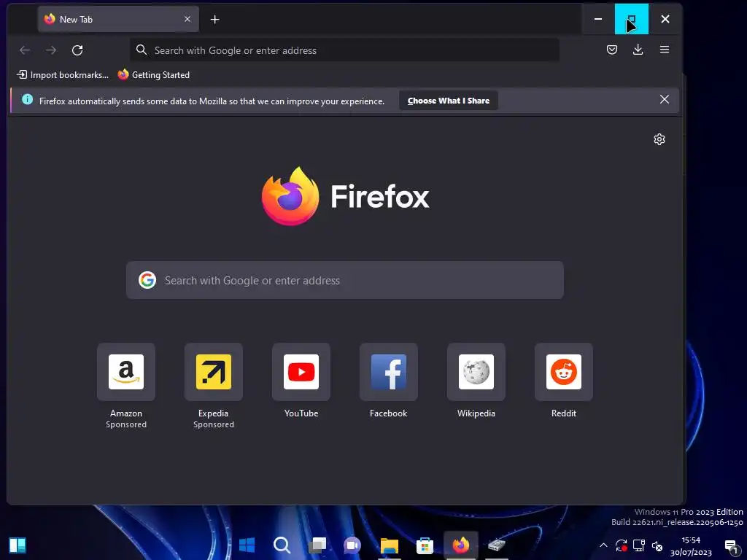Screen dimensions: 747x560
Task: Open the widgets panel icon on the taskbar
Action: click(18, 545)
